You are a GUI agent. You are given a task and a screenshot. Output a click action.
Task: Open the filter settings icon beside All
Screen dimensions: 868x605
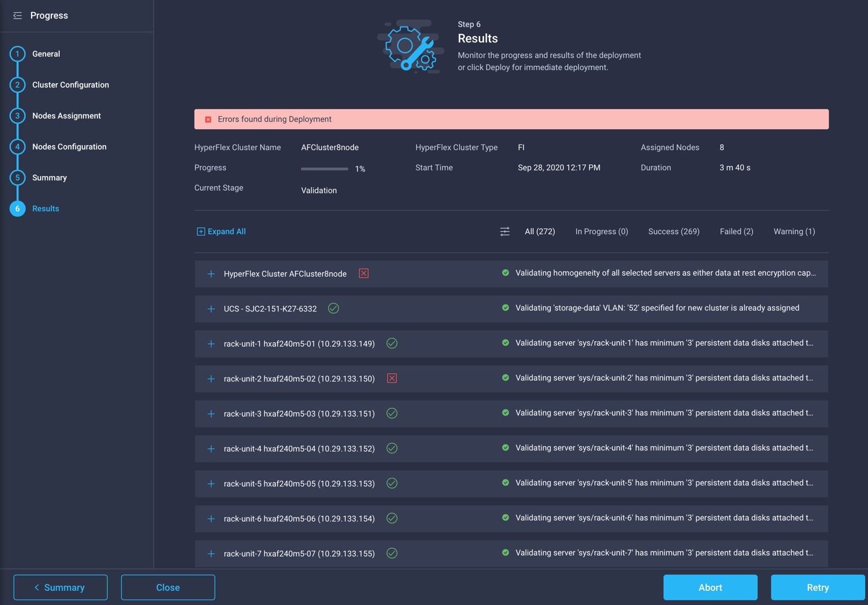[x=505, y=231]
